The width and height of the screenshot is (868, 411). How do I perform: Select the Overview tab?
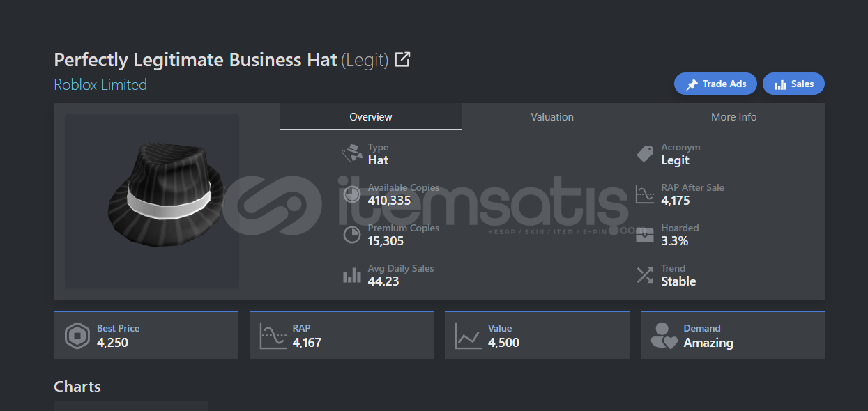pos(371,117)
